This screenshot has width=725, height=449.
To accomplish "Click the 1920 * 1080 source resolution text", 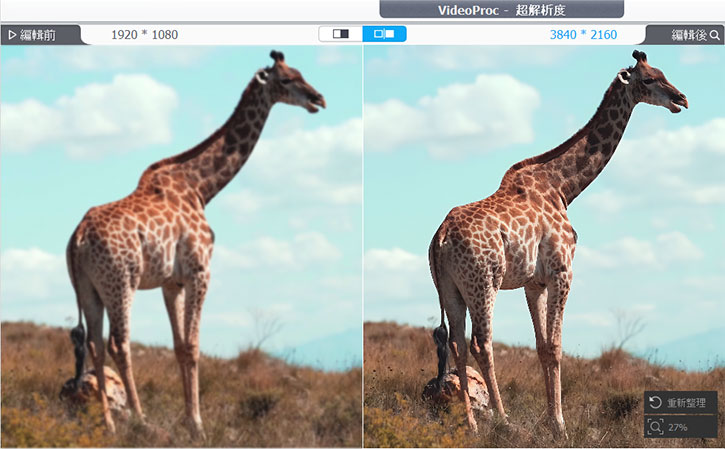I will tap(144, 35).
